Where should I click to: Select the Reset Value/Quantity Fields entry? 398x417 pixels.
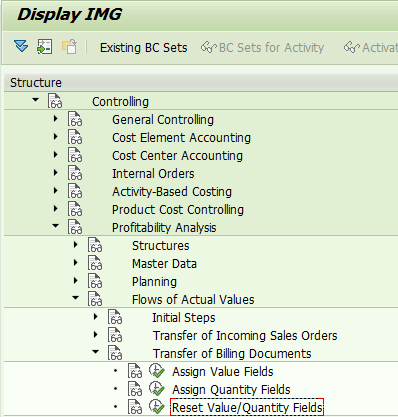click(247, 407)
